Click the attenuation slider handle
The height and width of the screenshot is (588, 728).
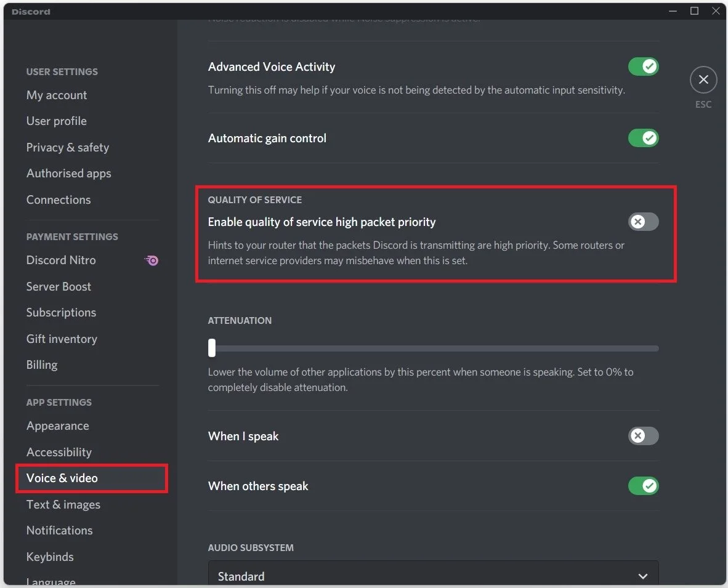coord(212,348)
